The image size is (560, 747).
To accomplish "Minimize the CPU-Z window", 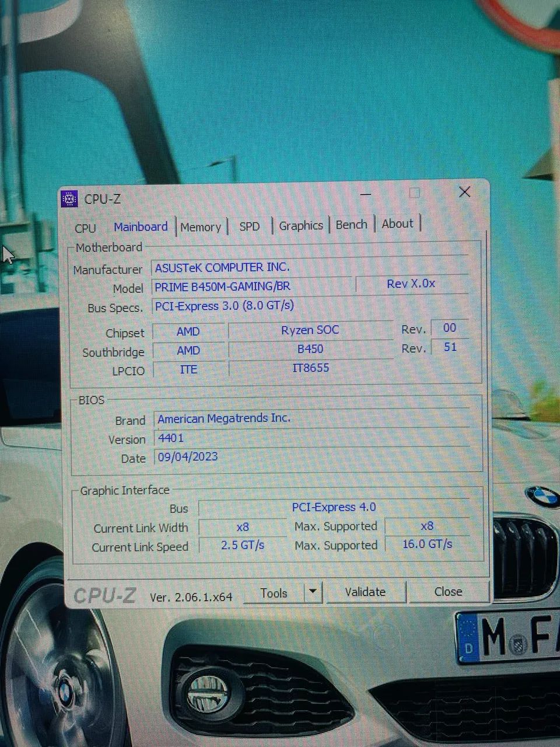I will point(366,194).
